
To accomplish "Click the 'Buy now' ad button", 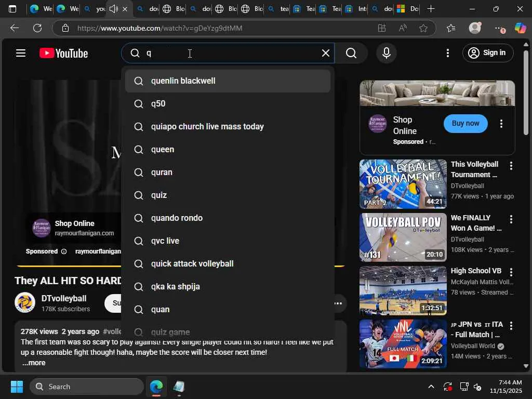I will [x=465, y=124].
